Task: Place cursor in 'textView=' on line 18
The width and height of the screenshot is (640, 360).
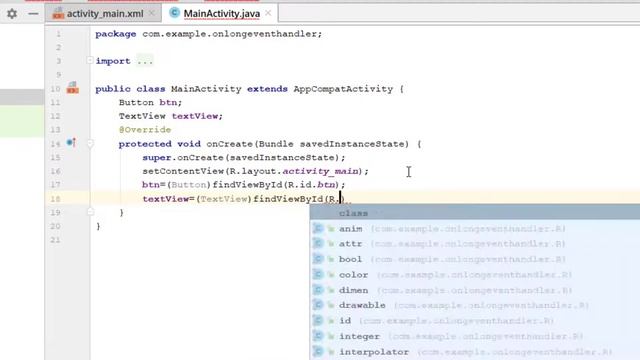Action: pyautogui.click(x=168, y=199)
